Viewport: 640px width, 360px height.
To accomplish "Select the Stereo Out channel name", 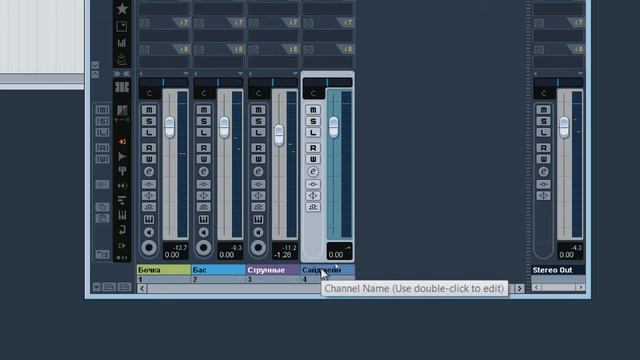I will click(558, 270).
